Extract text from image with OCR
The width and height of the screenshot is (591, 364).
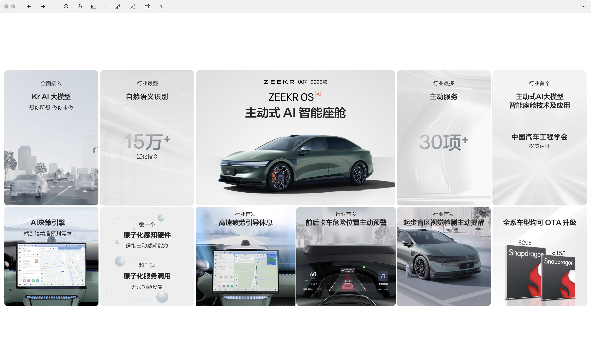click(132, 6)
